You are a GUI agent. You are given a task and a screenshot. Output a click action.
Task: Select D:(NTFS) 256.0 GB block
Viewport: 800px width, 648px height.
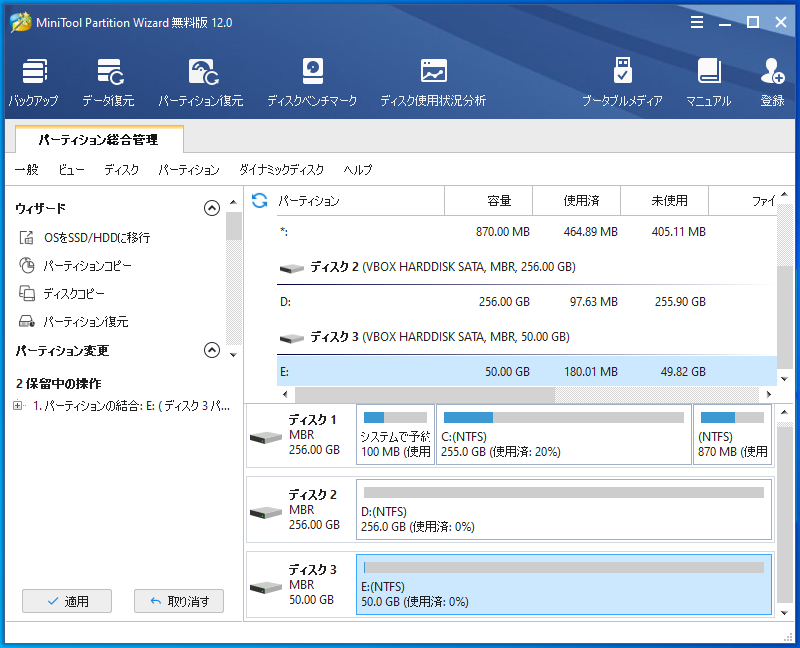pos(564,509)
